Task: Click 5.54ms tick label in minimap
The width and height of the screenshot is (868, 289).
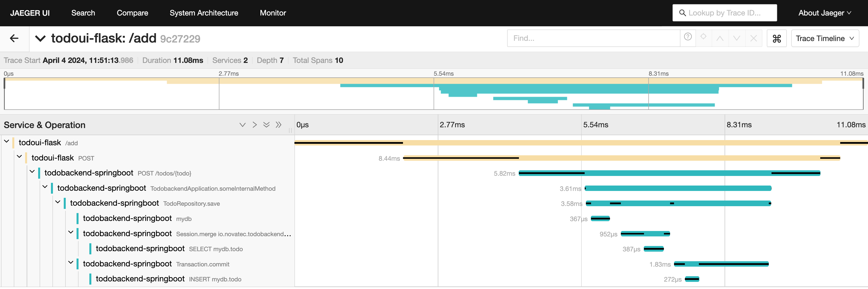Action: click(x=443, y=74)
